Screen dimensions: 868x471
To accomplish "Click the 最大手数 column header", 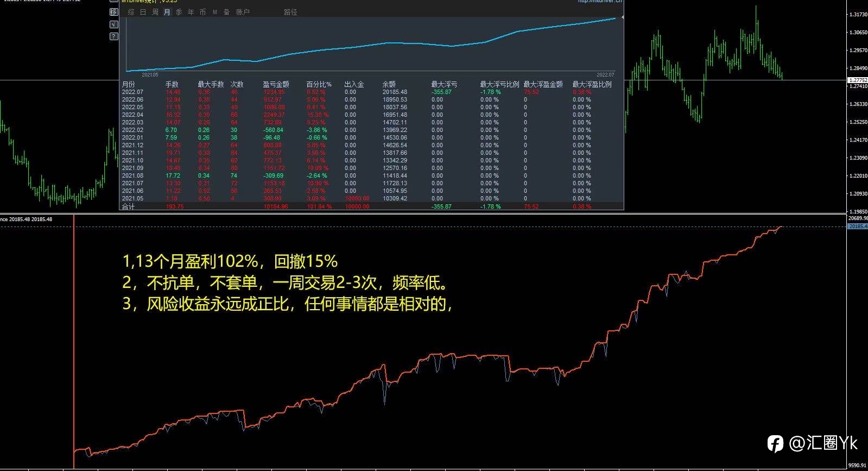I will (x=211, y=84).
